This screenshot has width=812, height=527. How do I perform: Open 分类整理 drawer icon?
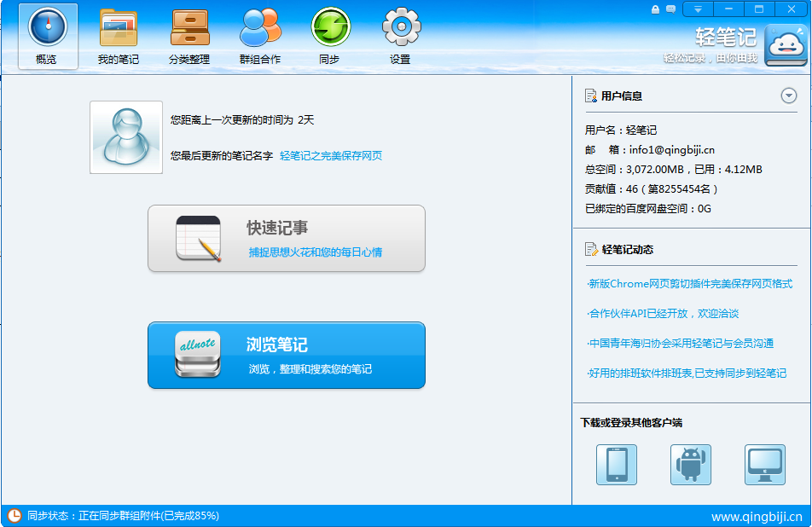190,27
